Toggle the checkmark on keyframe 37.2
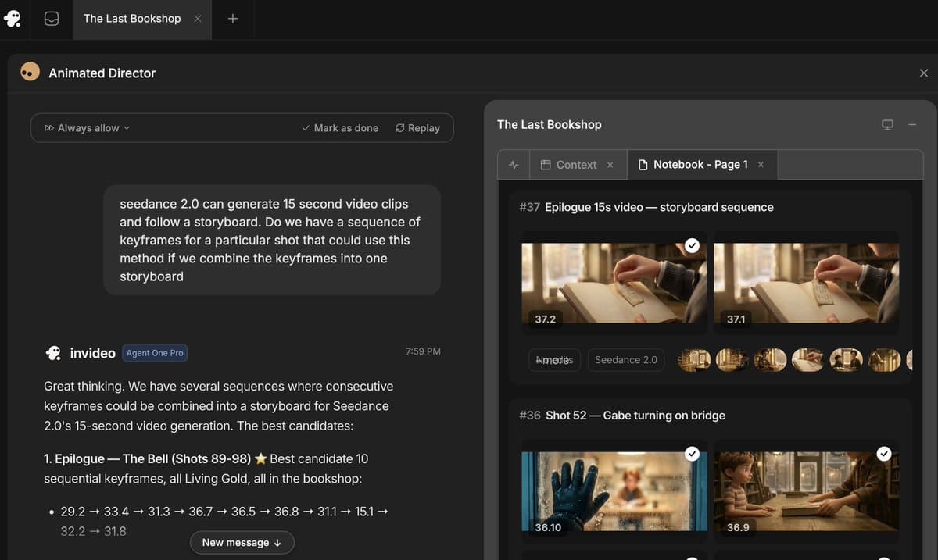 click(x=692, y=245)
